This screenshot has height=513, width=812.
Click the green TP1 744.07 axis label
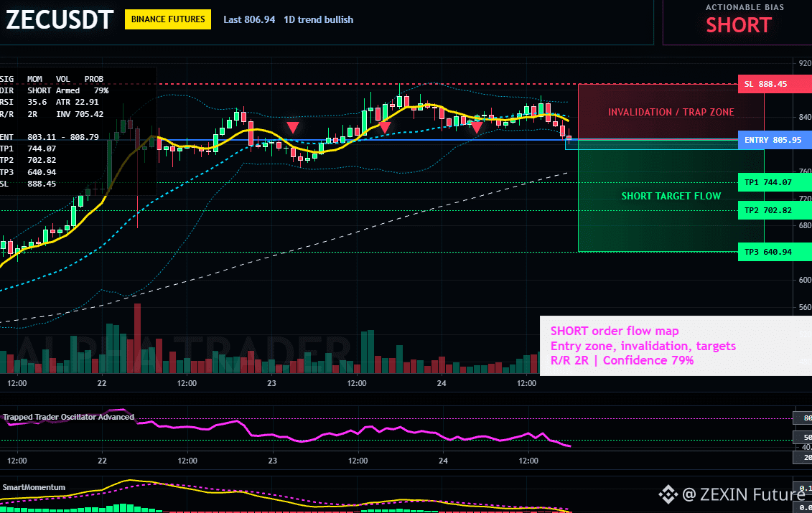(x=775, y=182)
